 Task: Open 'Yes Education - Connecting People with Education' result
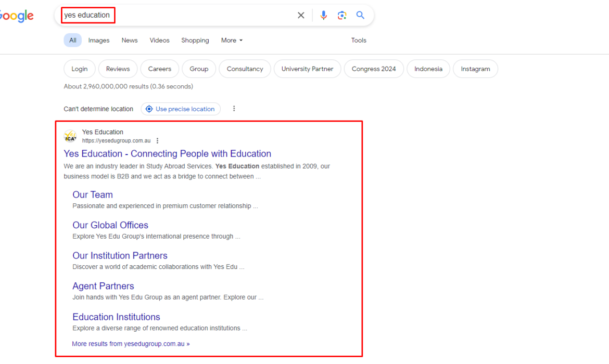[168, 154]
